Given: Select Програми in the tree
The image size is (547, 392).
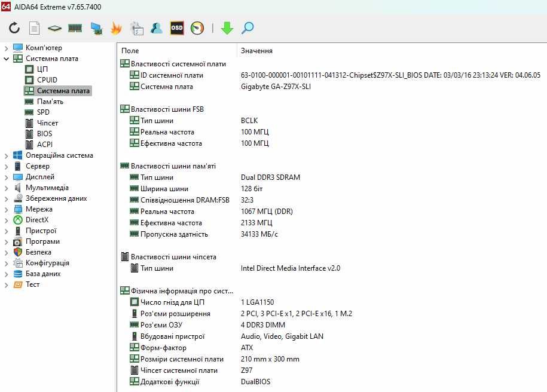Looking at the screenshot, I should click(x=42, y=241).
